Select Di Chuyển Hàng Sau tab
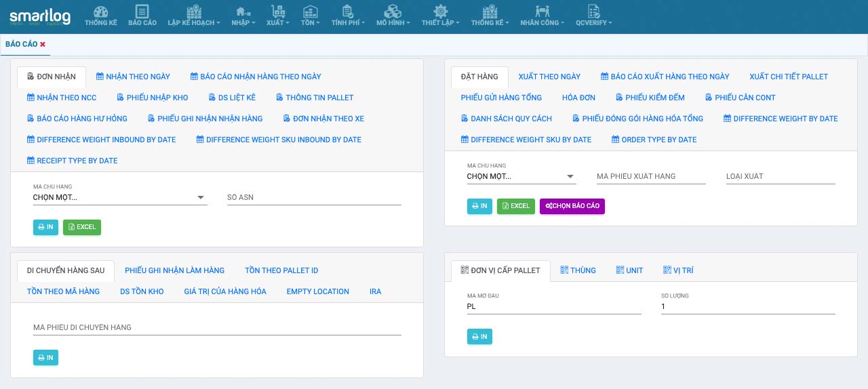Image resolution: width=868 pixels, height=389 pixels. 66,270
